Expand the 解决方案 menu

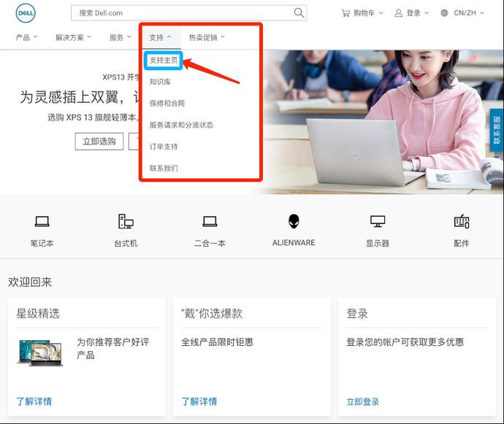[x=73, y=37]
